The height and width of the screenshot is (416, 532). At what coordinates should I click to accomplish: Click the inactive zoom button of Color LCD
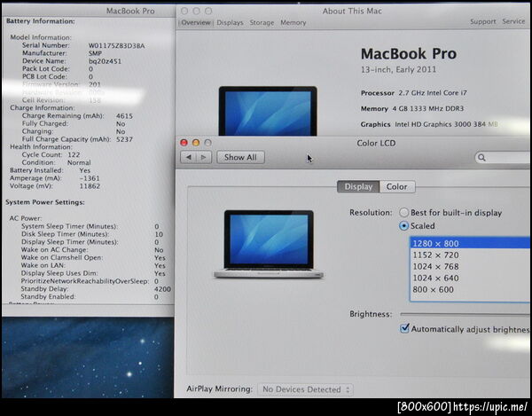pyautogui.click(x=208, y=143)
